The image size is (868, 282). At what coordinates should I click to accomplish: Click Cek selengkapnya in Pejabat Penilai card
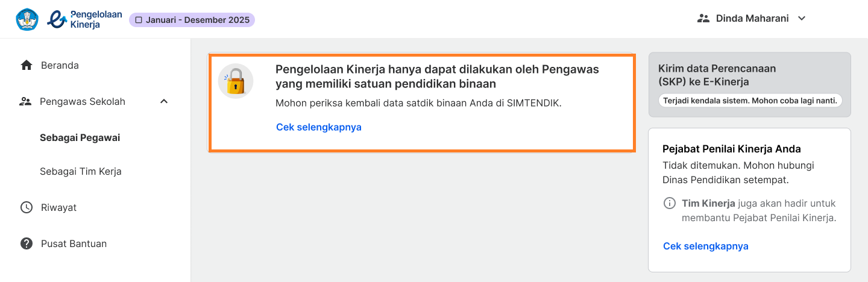705,246
